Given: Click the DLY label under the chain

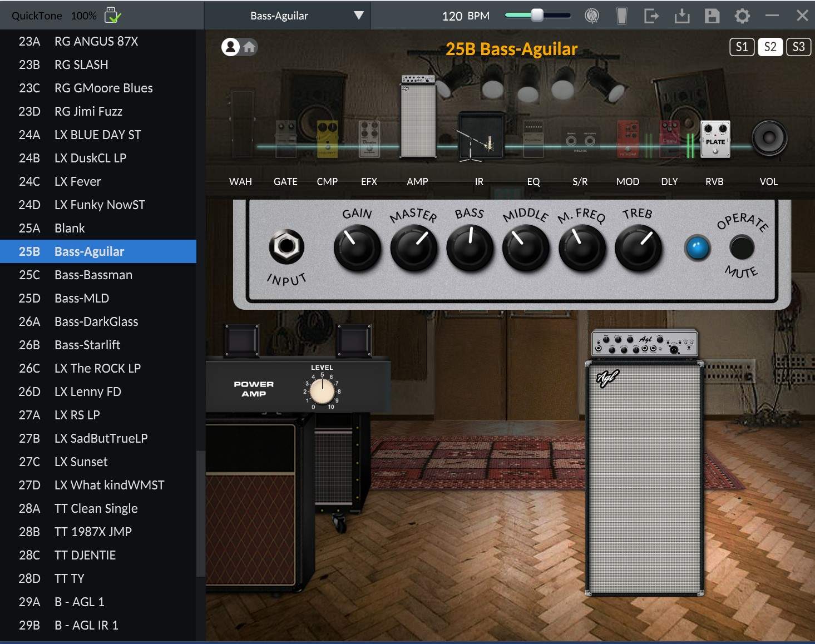Looking at the screenshot, I should [669, 182].
